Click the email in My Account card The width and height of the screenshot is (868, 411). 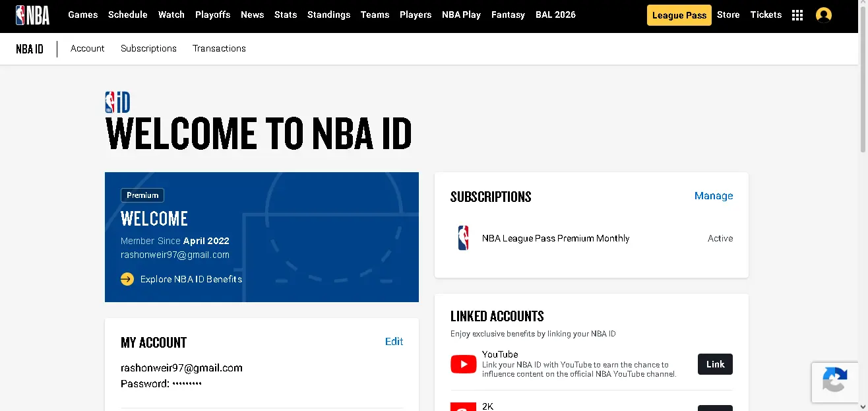pyautogui.click(x=181, y=368)
